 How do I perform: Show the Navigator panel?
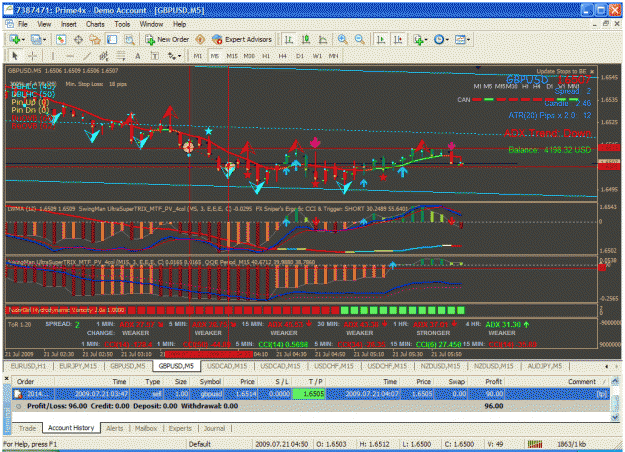point(95,39)
